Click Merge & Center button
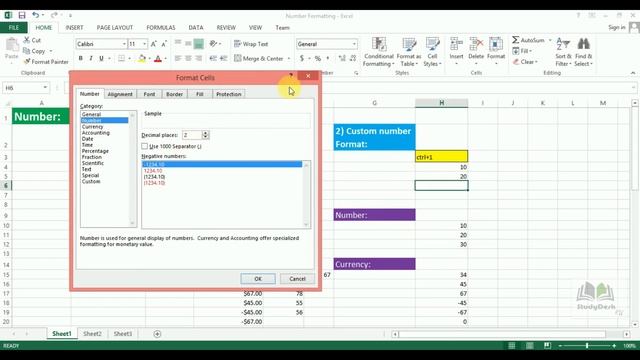Screen dimensions: 640x360 259,58
